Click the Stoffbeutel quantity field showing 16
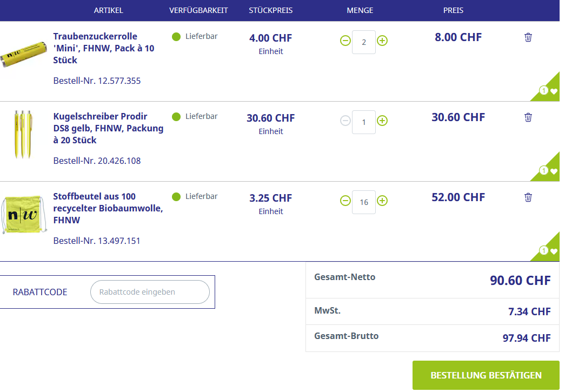 [x=364, y=202]
